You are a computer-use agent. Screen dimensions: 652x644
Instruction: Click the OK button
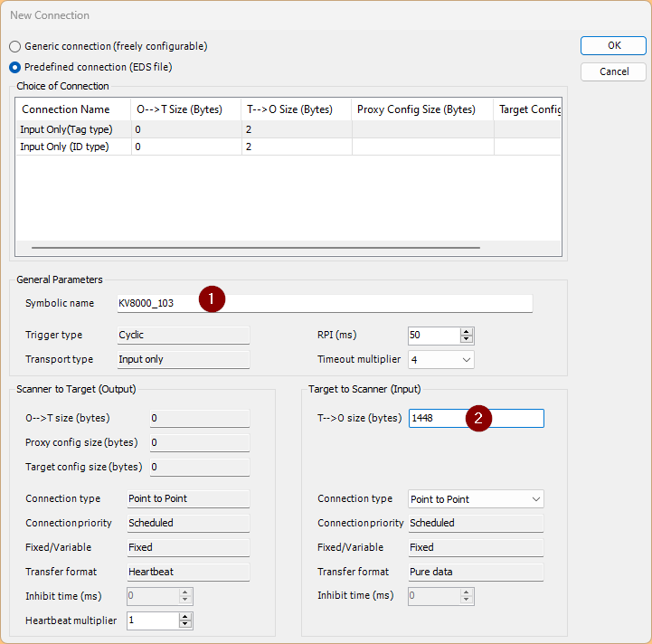[x=613, y=45]
